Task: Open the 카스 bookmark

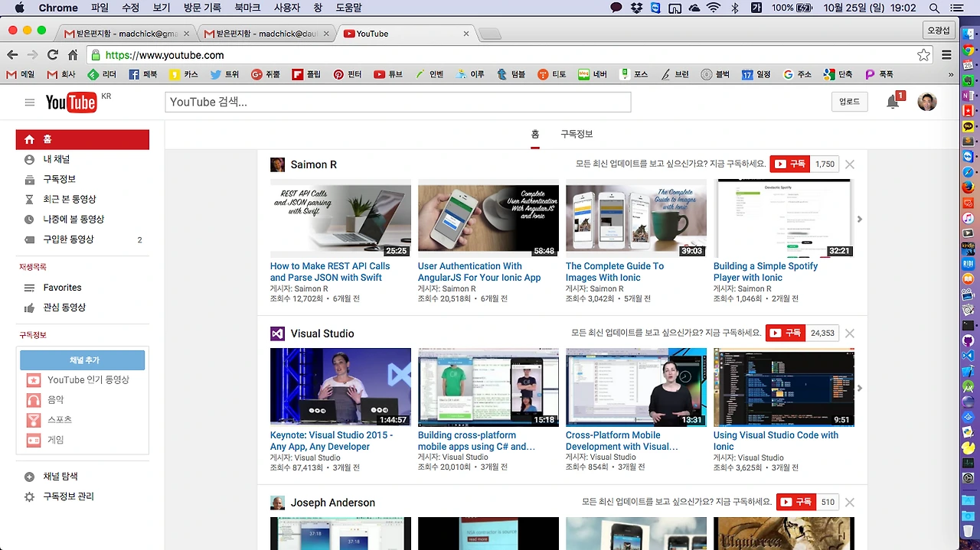Action: [x=184, y=74]
